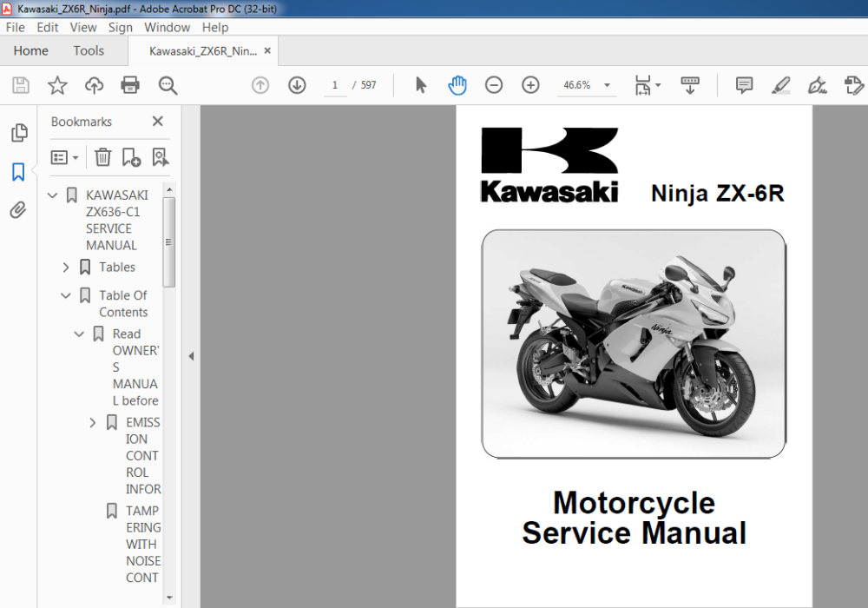
Task: Expand the Tables bookmark
Action: [66, 268]
